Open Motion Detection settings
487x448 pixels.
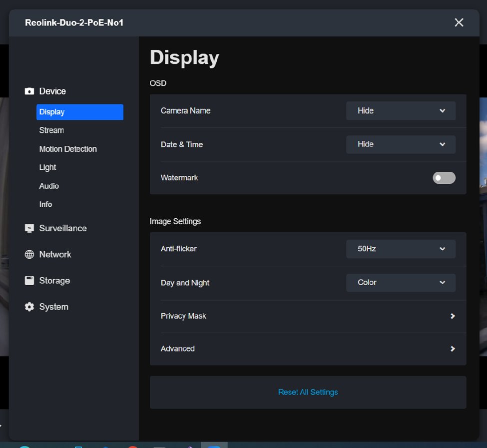pos(68,149)
